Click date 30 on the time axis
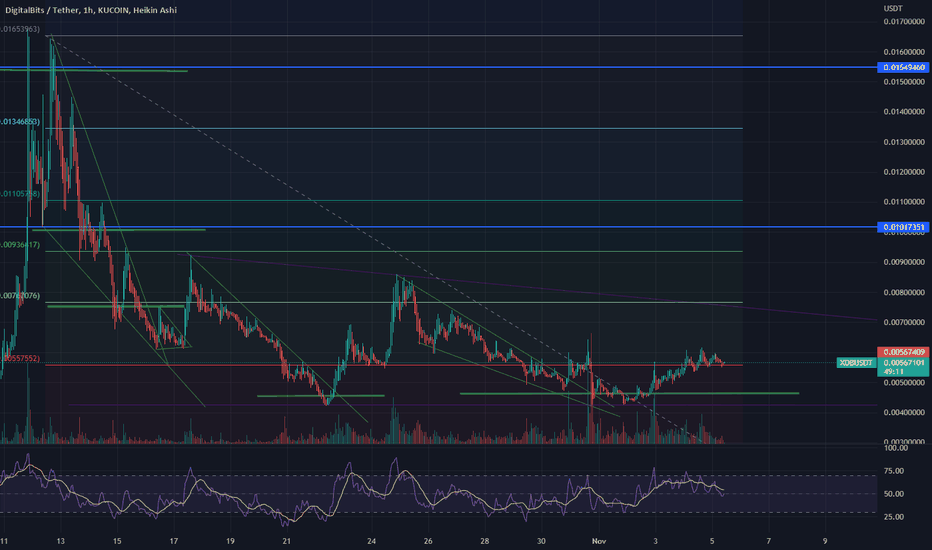 [541, 541]
